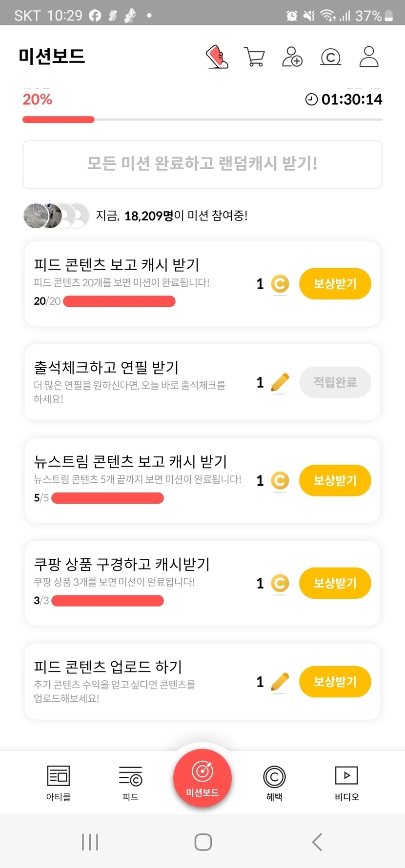
Task: Claim reward for 뉴스트림 콘텐츠 mission
Action: (335, 480)
